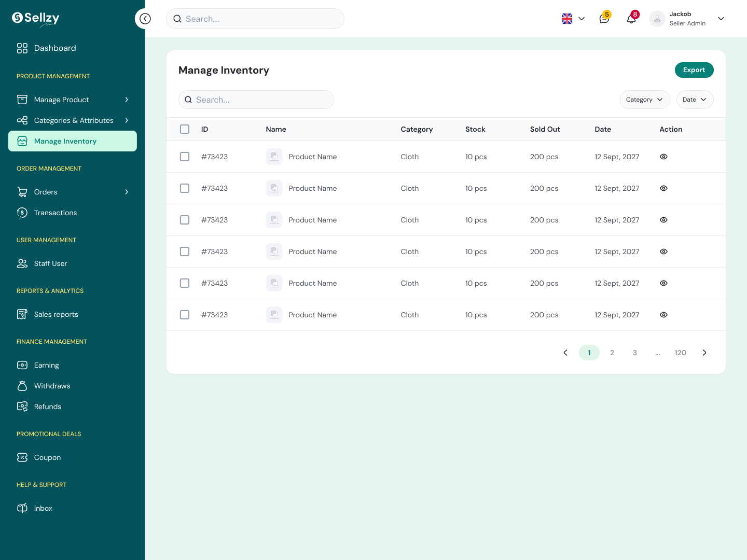Go to page 3 of inventory results
This screenshot has height=560, width=747.
pyautogui.click(x=634, y=353)
